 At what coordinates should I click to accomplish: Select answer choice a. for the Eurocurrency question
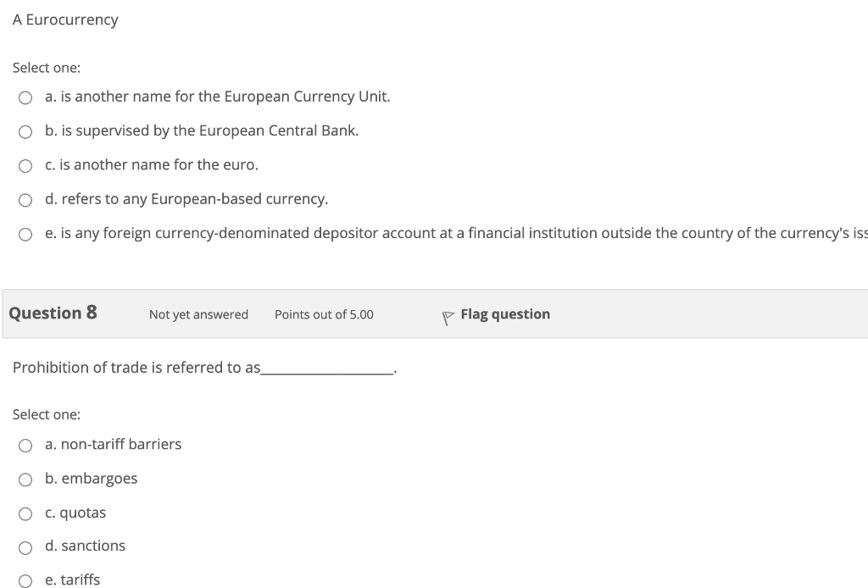25,97
